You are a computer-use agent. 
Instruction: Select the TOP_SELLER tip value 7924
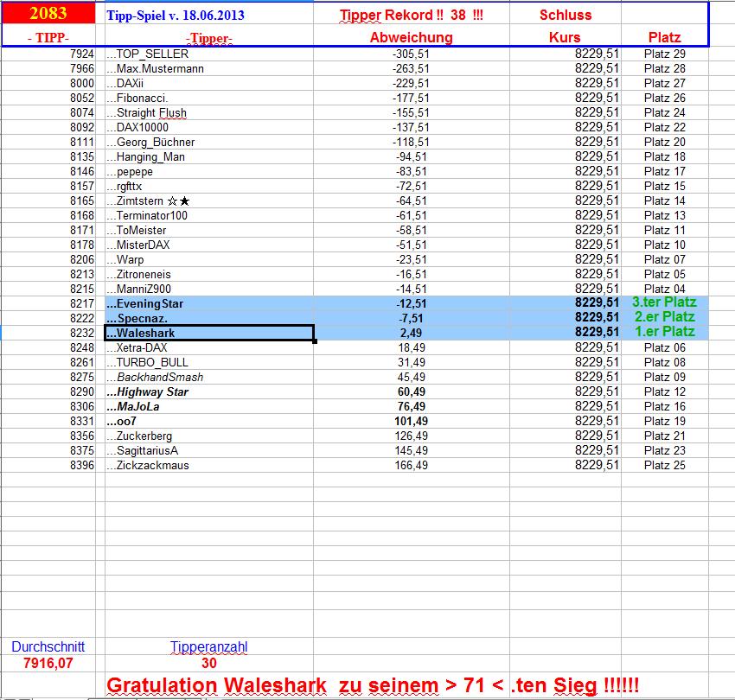[x=78, y=54]
